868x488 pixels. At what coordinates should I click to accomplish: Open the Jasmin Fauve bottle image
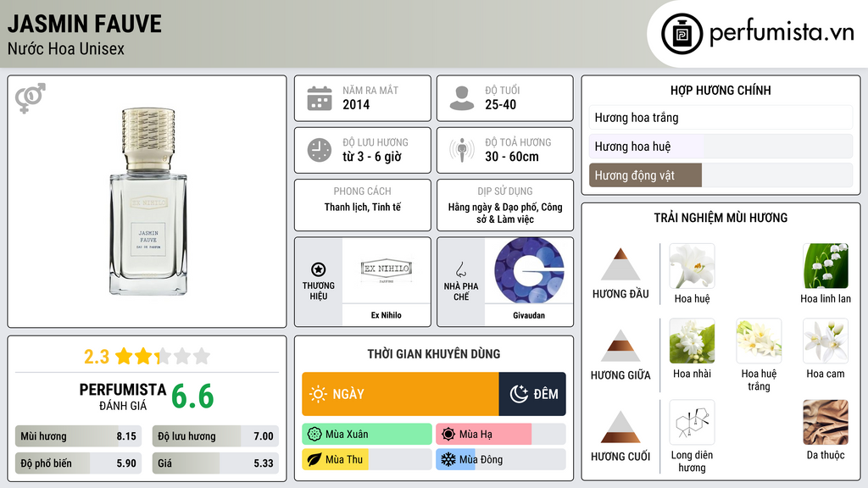147,202
